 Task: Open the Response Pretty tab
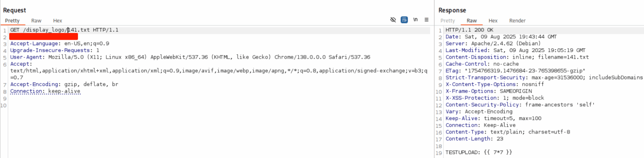pyautogui.click(x=447, y=21)
